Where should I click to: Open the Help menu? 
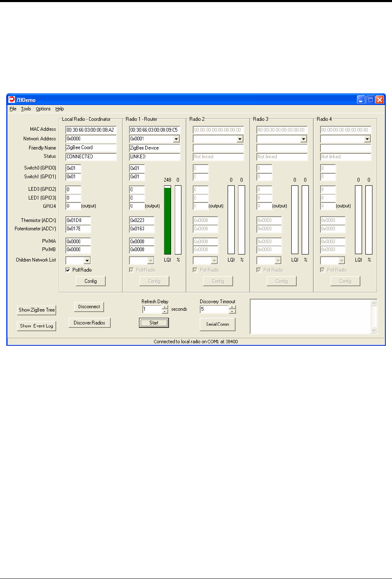(60, 109)
